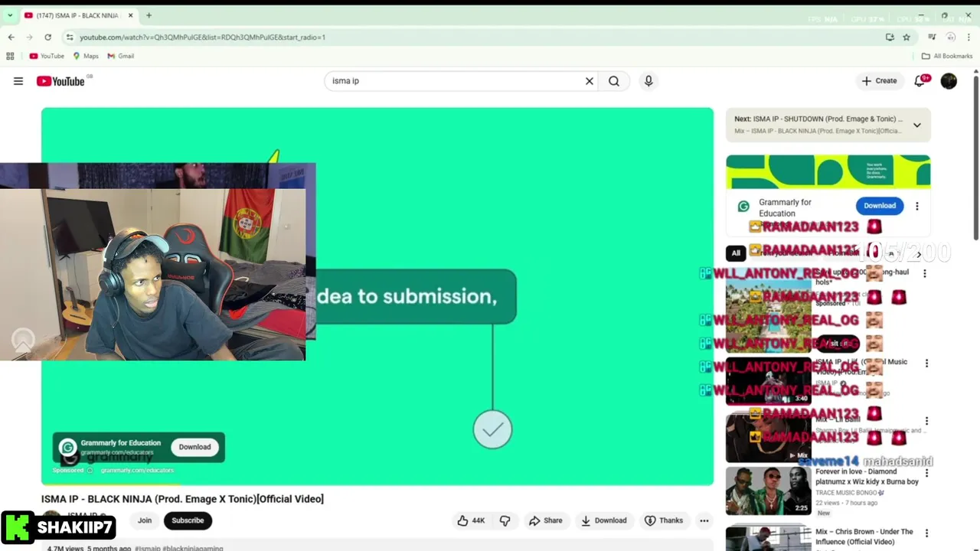The width and height of the screenshot is (980, 551).
Task: Open Maps bookmark in bookmarks bar
Action: [86, 56]
